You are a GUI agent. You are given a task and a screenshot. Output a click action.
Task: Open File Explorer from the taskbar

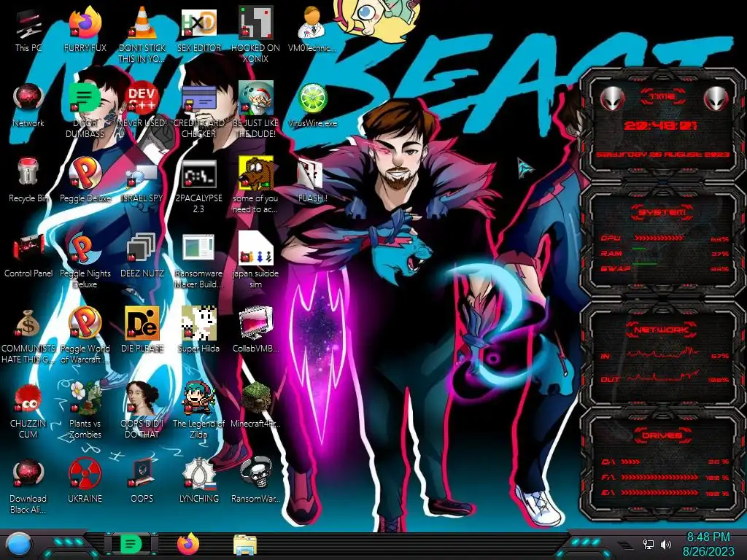[245, 545]
